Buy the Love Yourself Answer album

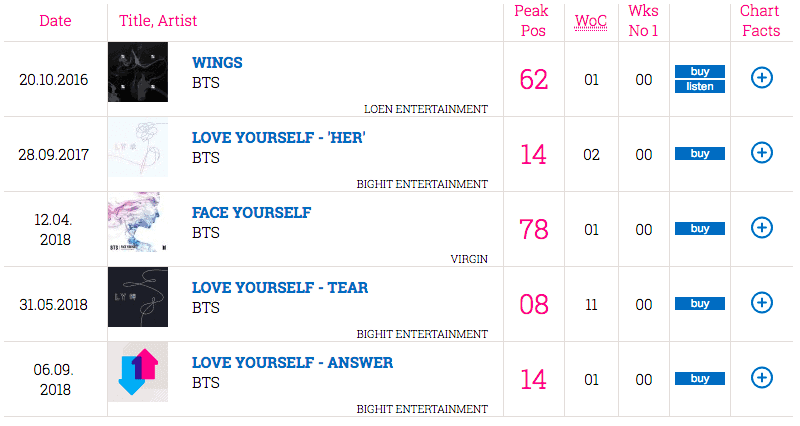(700, 379)
